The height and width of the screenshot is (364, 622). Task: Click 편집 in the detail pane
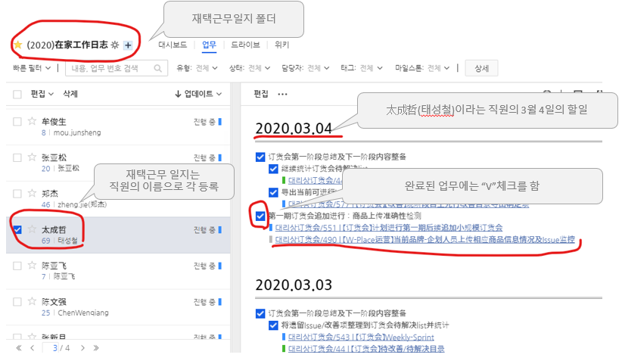261,94
